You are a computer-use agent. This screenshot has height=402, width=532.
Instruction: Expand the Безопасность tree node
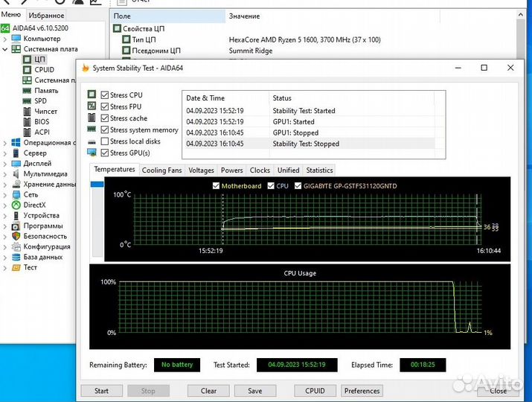(4, 237)
